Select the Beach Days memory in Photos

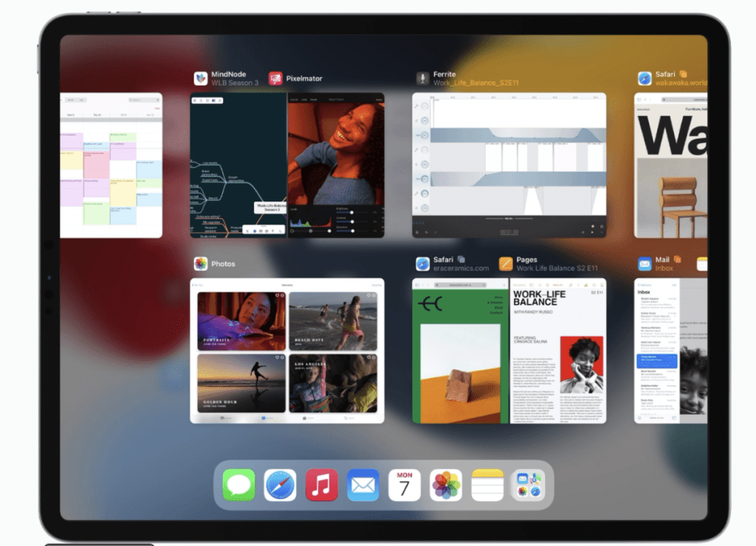pos(332,321)
